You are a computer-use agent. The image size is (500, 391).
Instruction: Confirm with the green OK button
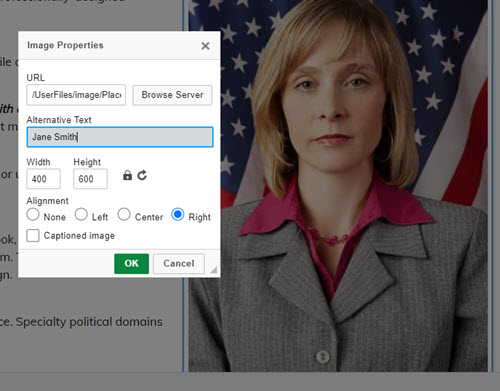(131, 264)
